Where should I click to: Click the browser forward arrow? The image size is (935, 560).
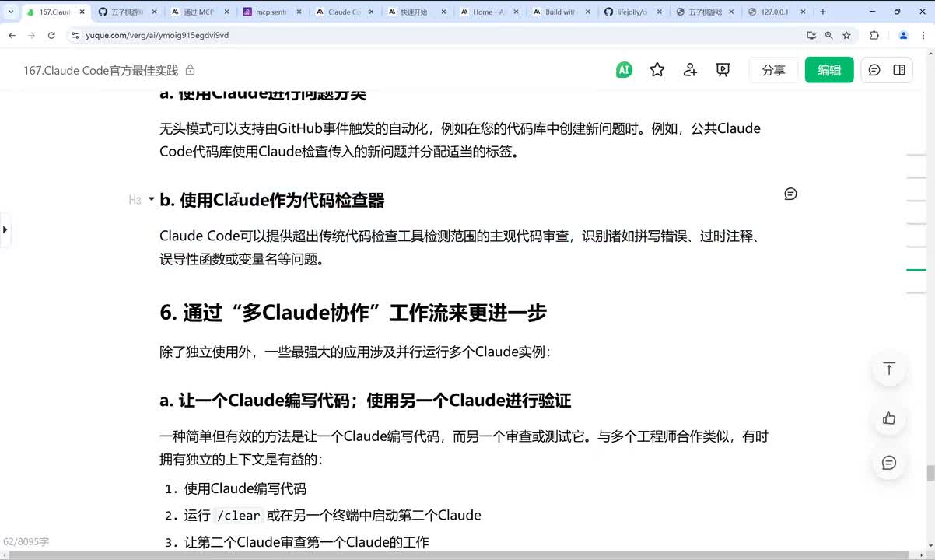point(32,35)
